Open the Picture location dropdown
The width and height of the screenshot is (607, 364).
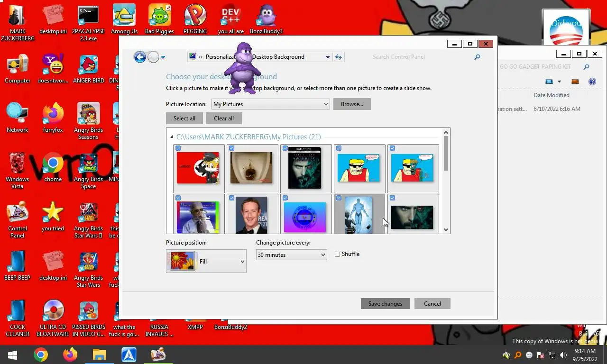[x=270, y=104]
